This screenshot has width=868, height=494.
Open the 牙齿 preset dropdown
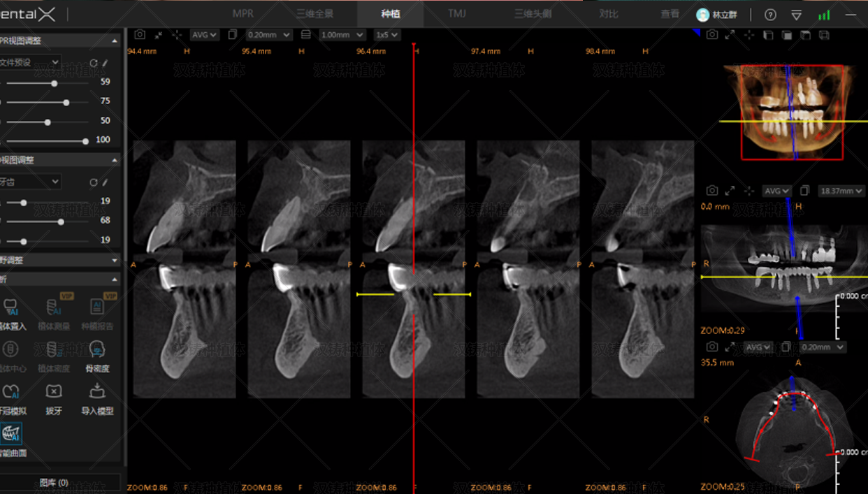pyautogui.click(x=30, y=182)
